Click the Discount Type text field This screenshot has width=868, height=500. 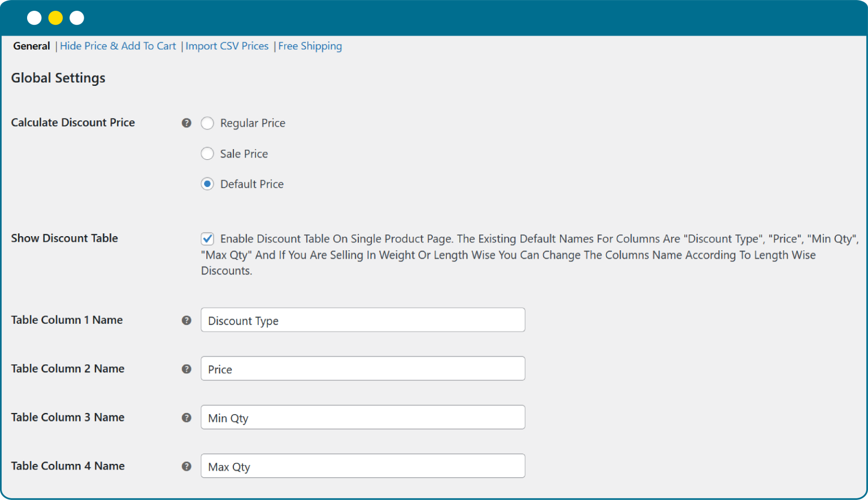coord(363,320)
